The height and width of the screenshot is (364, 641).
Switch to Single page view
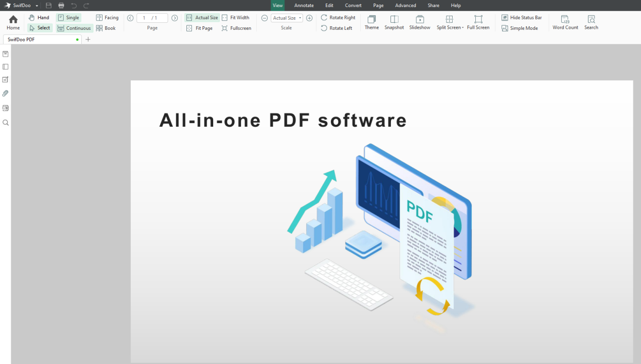68,18
